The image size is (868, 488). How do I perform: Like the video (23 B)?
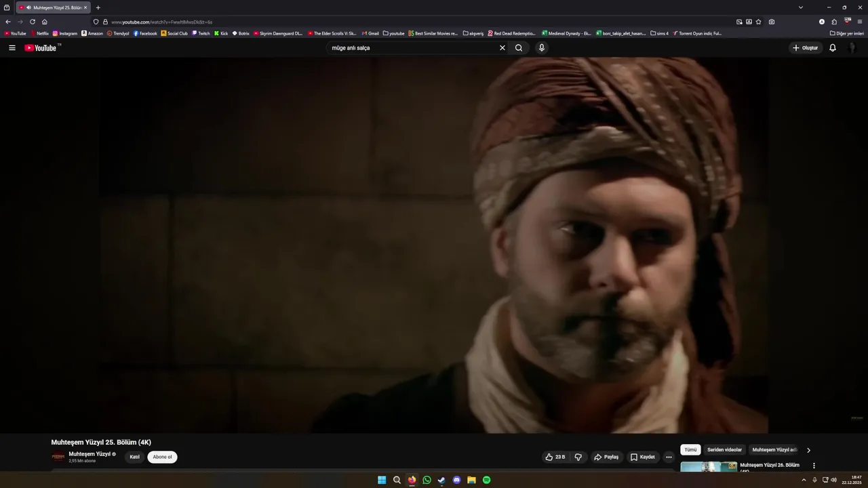555,457
